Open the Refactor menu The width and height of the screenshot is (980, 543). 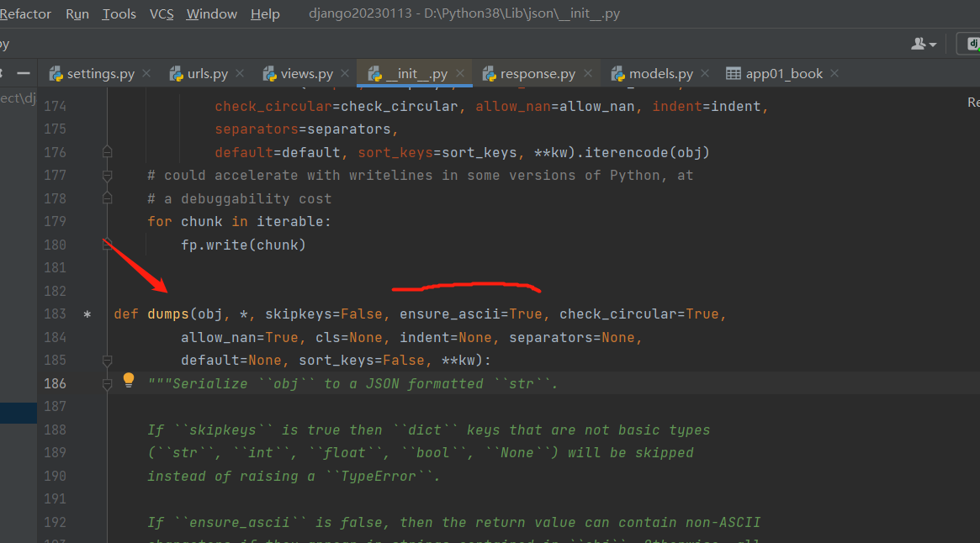[x=25, y=13]
